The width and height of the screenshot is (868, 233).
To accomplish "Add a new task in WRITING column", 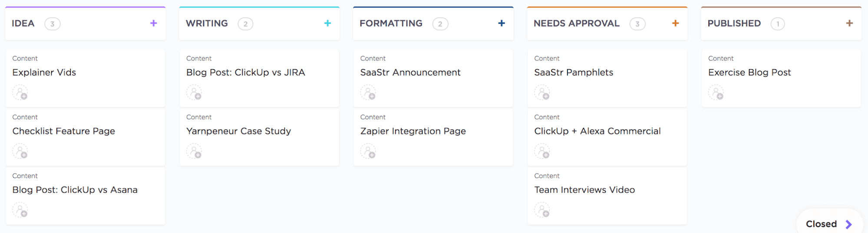I will [327, 23].
